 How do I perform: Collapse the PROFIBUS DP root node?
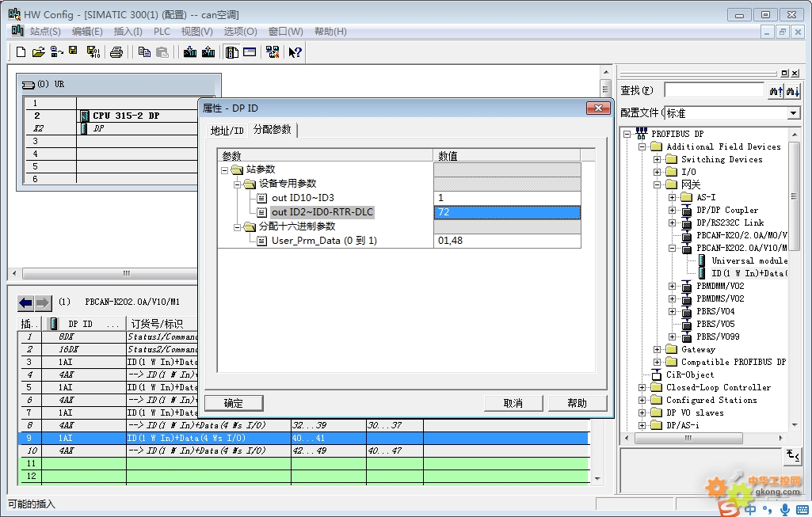click(627, 134)
